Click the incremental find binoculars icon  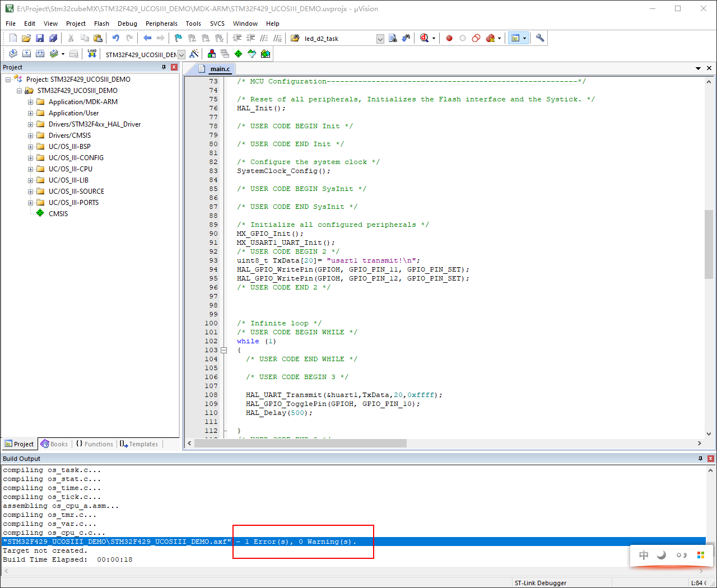click(x=406, y=38)
